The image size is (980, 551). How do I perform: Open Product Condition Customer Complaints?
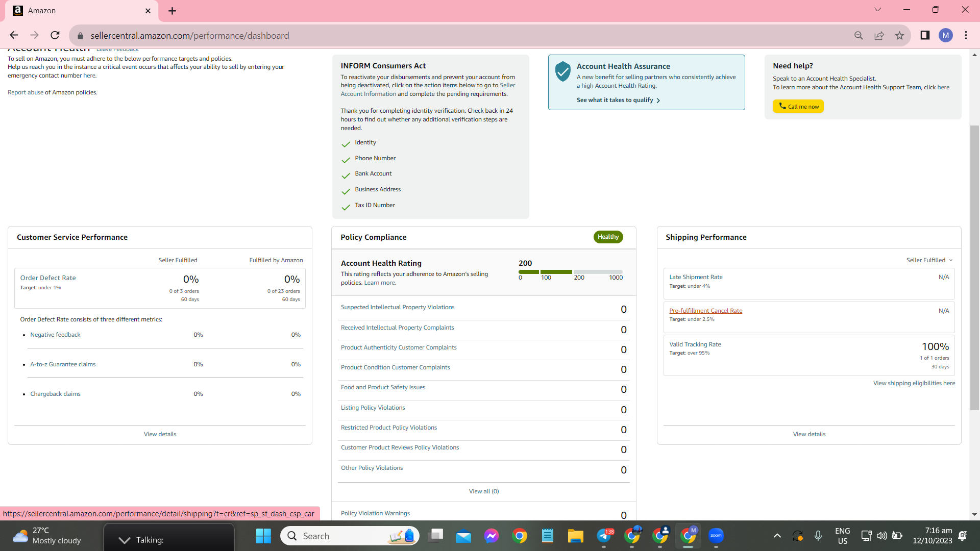pyautogui.click(x=395, y=367)
